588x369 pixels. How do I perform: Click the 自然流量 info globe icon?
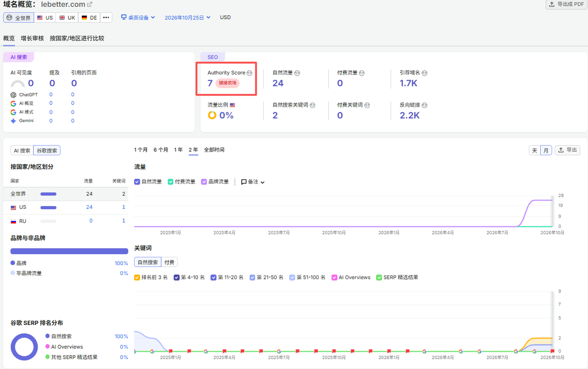297,73
